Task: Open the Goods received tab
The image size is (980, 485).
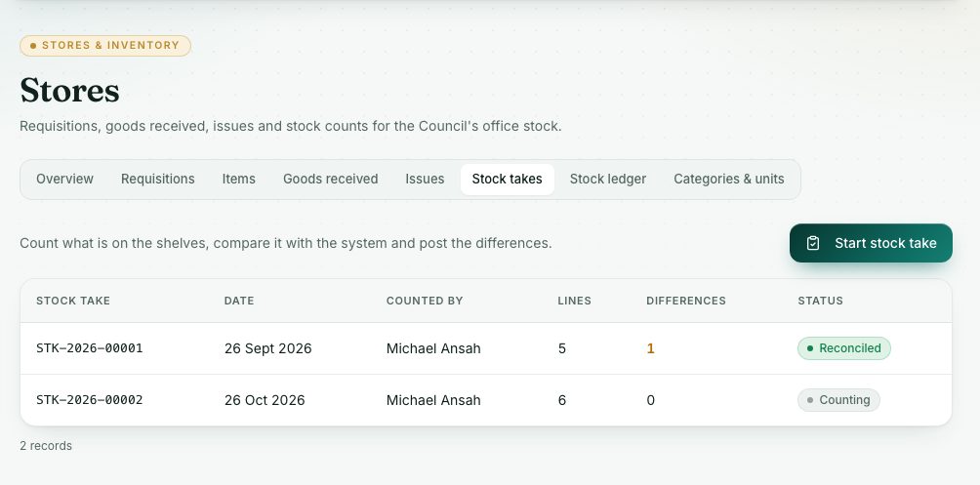Action: coord(331,180)
